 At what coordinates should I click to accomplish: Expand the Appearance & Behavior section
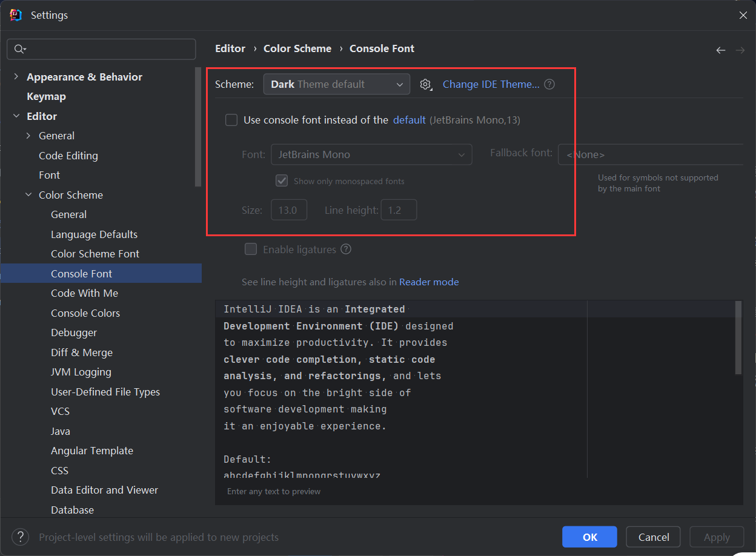16,77
